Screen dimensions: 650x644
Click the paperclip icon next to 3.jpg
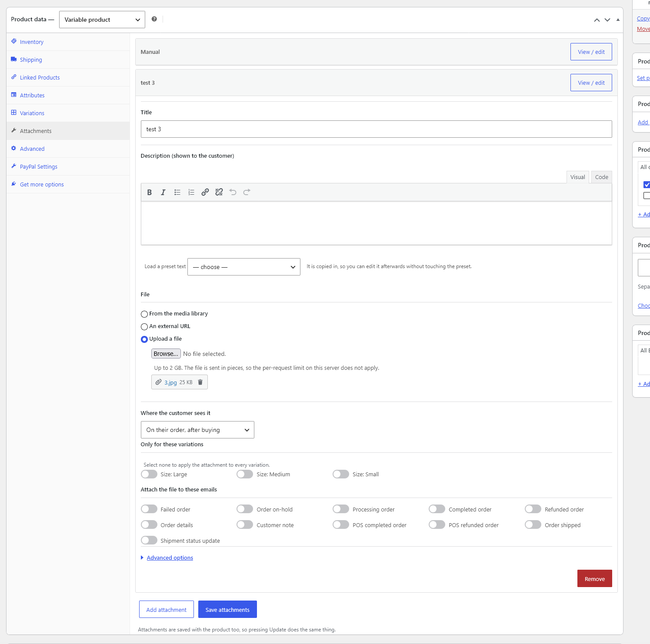pos(159,382)
